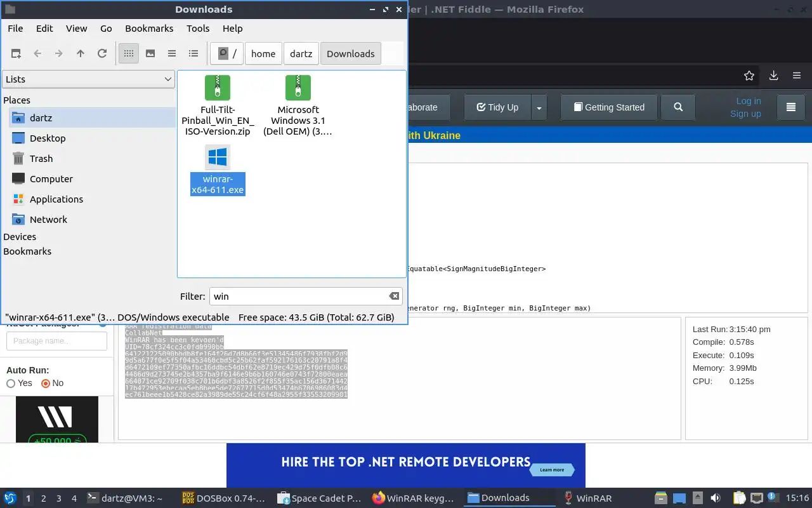Click the Filter text field

coord(299,297)
